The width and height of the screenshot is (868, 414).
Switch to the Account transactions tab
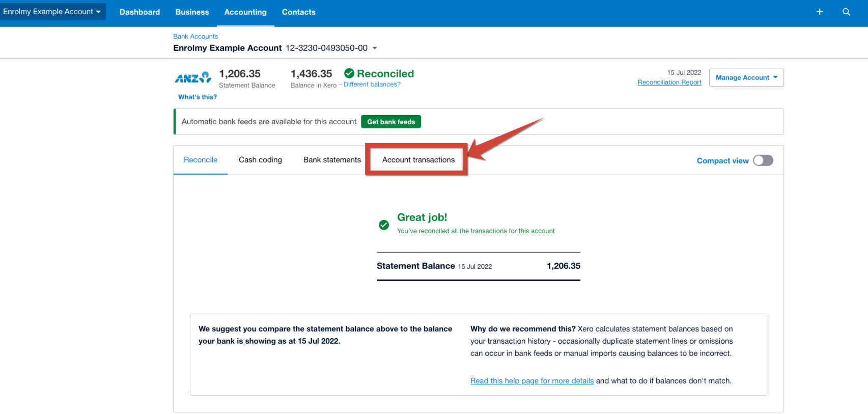pos(418,160)
